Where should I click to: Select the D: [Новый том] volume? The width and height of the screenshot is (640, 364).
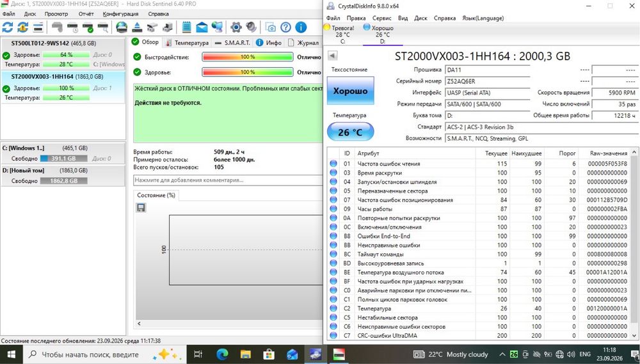tap(63, 175)
